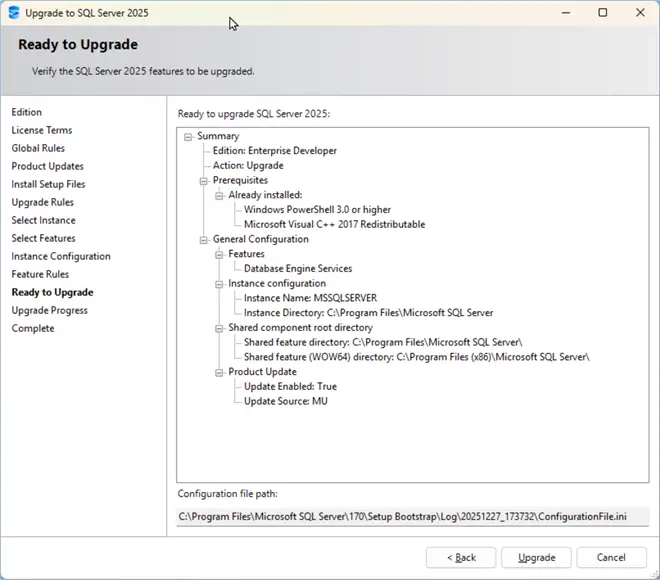Viewport: 660px width, 580px height.
Task: Select 'Edition: Enterprise Developer' row
Action: point(274,151)
